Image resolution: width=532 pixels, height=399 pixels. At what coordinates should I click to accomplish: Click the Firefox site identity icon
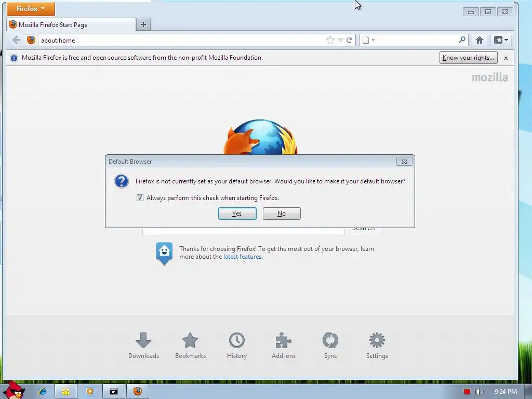click(x=31, y=40)
